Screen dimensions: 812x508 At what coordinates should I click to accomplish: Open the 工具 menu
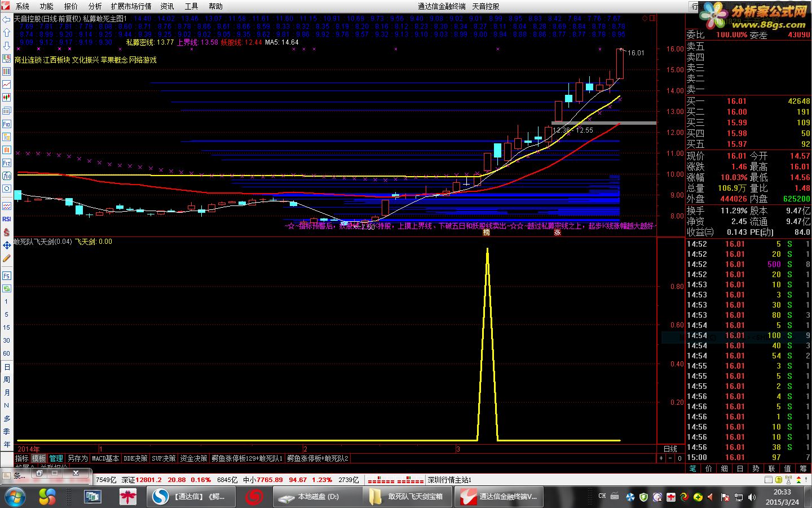[x=192, y=6]
